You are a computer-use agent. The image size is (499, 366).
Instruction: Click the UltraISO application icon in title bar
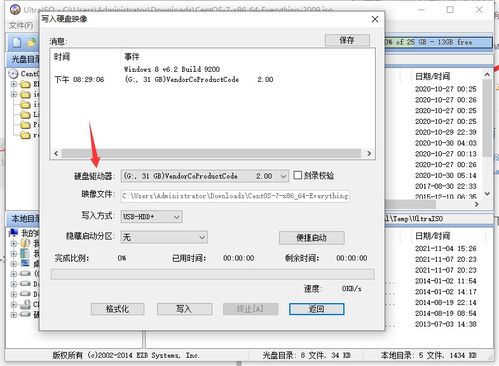click(15, 9)
